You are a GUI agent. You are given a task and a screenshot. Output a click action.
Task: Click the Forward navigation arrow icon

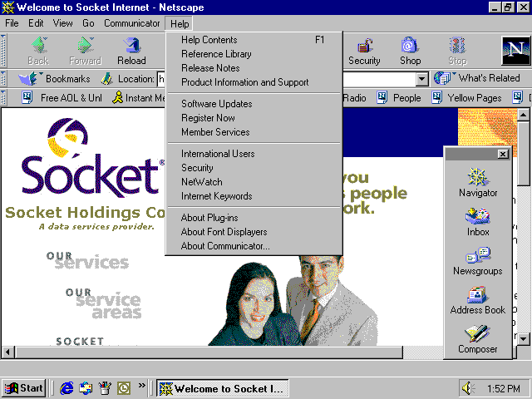pos(85,46)
